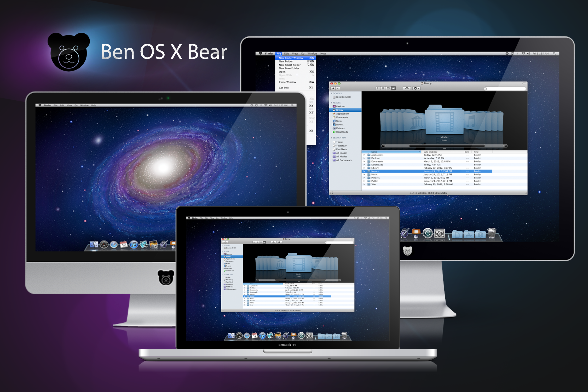The width and height of the screenshot is (588, 392).
Task: Switch to list view in large monitor Finder
Action: click(383, 88)
